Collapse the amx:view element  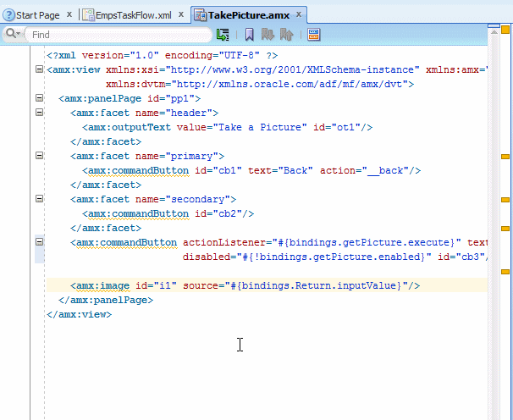(39, 69)
